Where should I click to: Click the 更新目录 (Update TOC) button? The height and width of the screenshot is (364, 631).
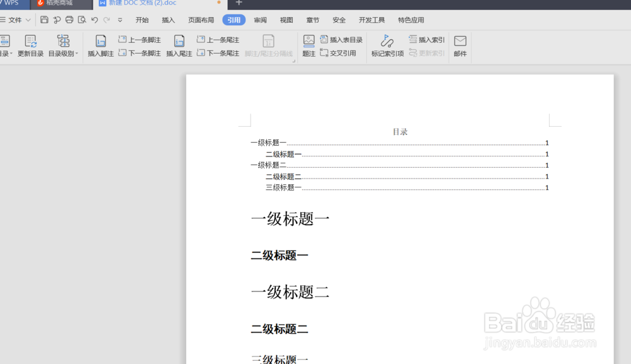pyautogui.click(x=30, y=45)
